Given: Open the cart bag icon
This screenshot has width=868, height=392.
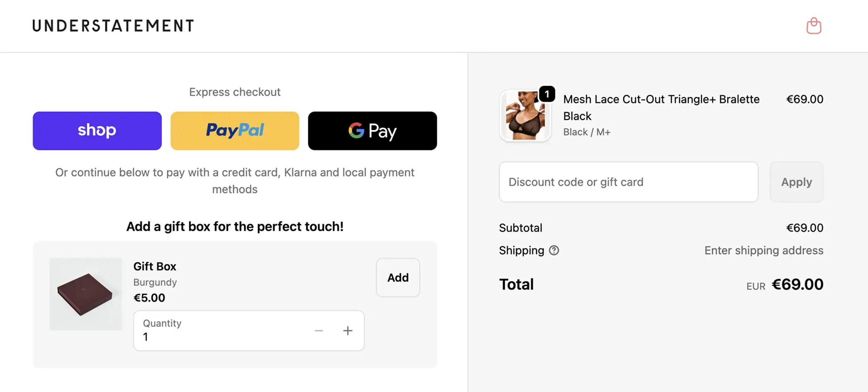Looking at the screenshot, I should (x=813, y=26).
